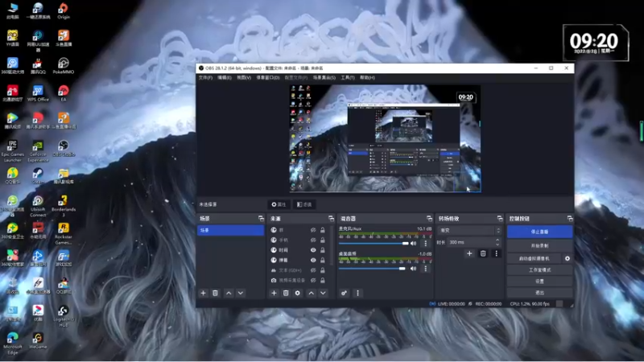Mute the 麦克风/Aux speaker icon
Viewport: 644px width, 362px height.
[414, 244]
